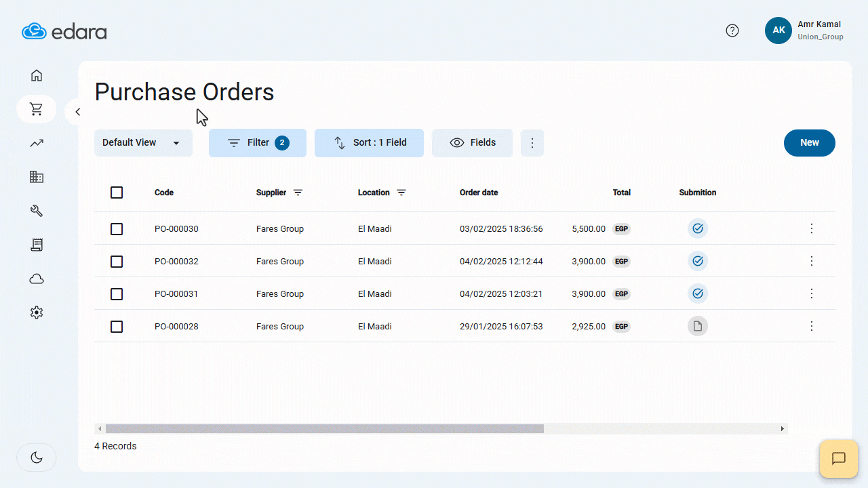Click the scrollbar right arrow
The image size is (868, 488).
[783, 428]
